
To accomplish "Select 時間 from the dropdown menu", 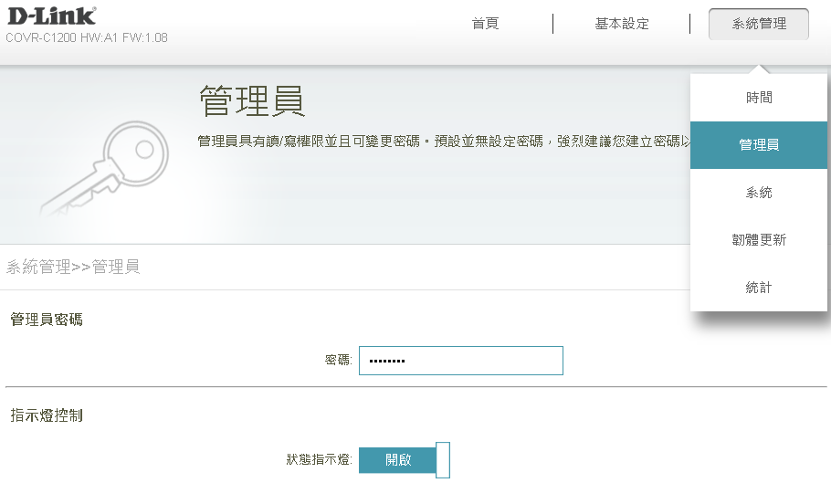I will tap(758, 98).
